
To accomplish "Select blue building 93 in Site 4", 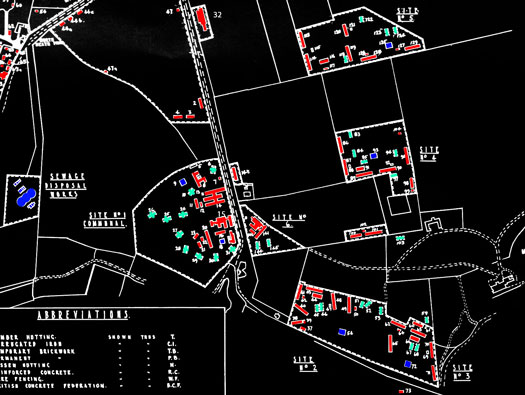I will point(374,156).
